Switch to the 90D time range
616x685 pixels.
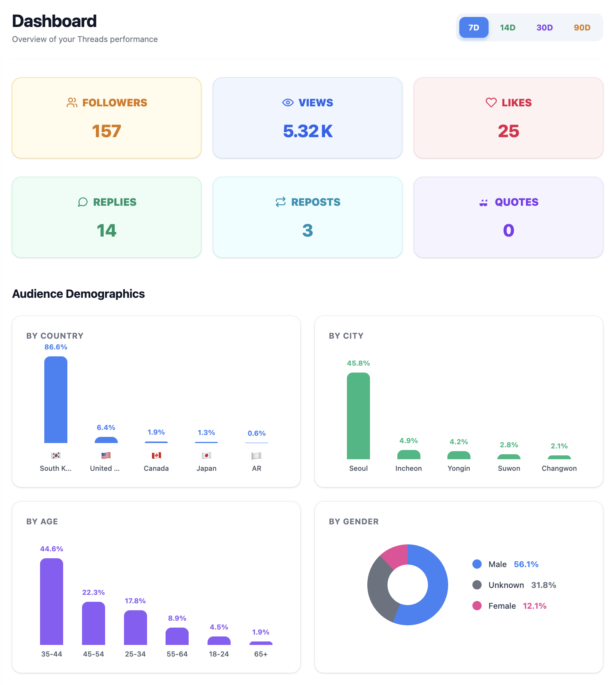coord(582,27)
